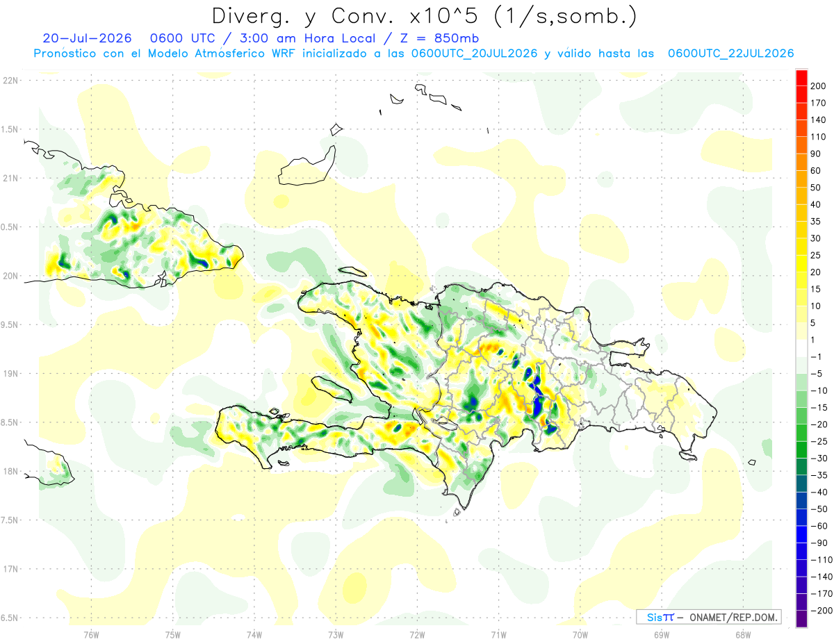Screen dimensions: 834x644
Task: Click the '0600UTC_22JUL2026' valid-until text
Action: [730, 53]
